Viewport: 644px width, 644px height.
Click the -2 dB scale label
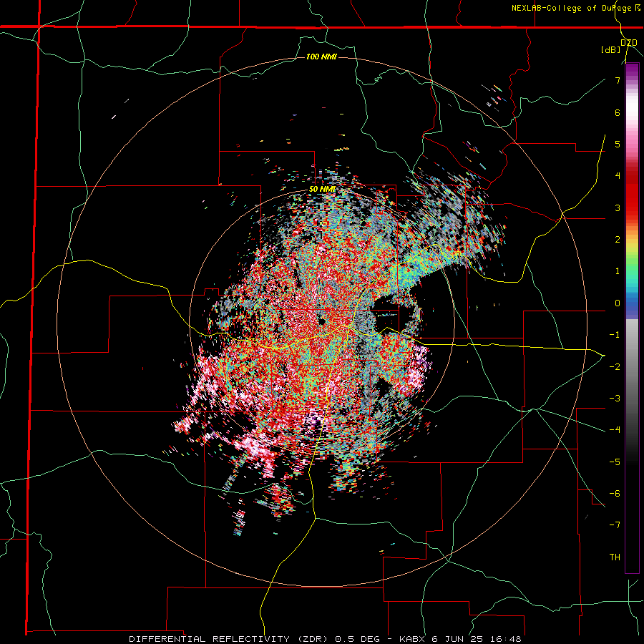pyautogui.click(x=615, y=366)
